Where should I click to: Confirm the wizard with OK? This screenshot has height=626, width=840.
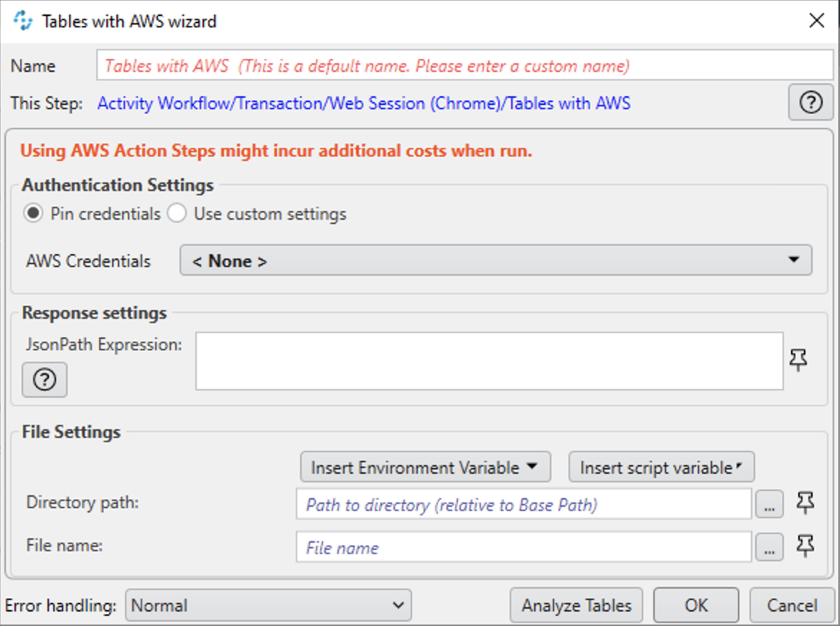(x=696, y=604)
